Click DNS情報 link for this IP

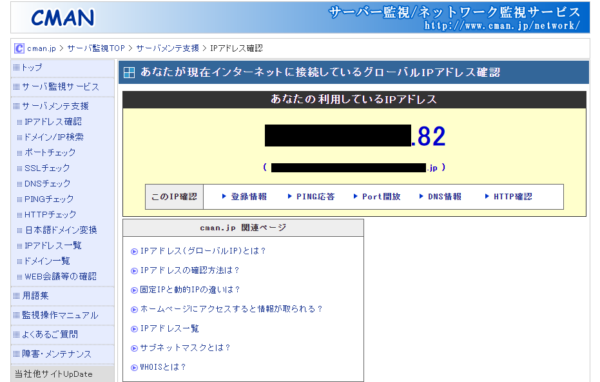point(445,197)
